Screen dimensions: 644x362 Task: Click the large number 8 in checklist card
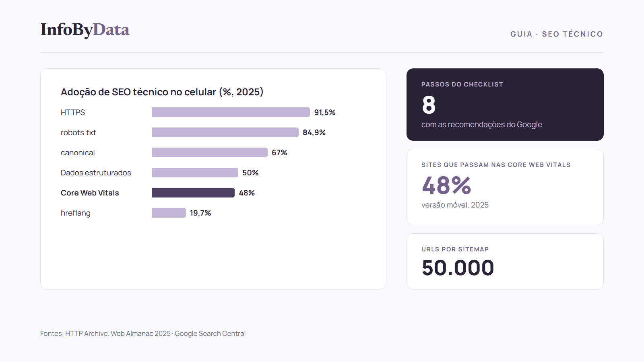point(429,105)
